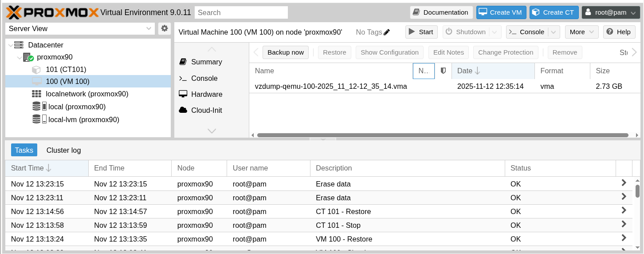This screenshot has height=254, width=644.
Task: Collapse the proxmox90 node tree
Action: [19, 57]
